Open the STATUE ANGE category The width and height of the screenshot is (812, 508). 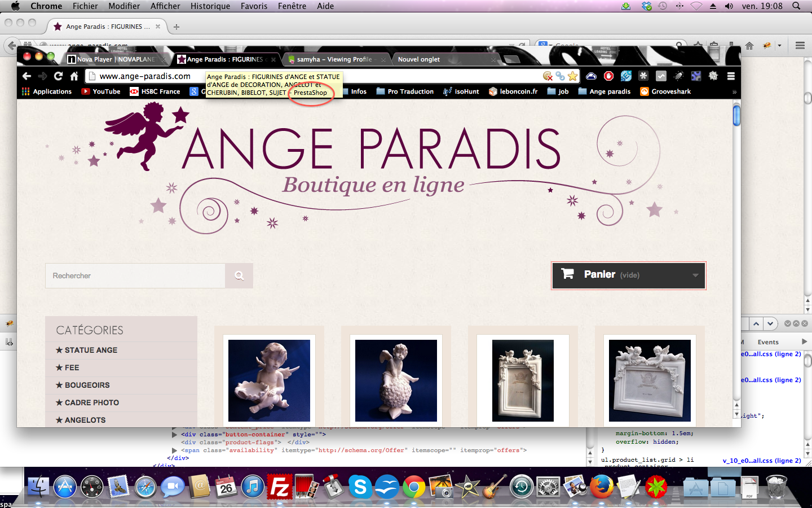(91, 350)
